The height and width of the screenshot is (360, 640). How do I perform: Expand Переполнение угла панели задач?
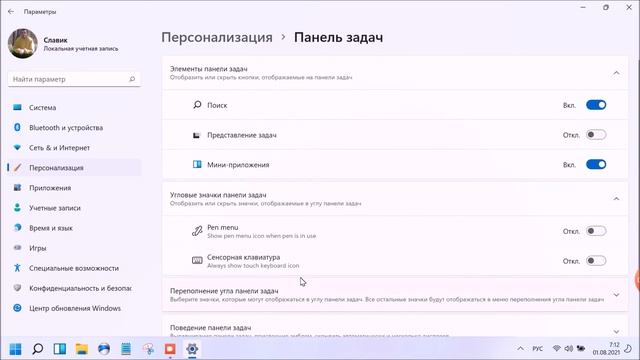click(x=616, y=295)
